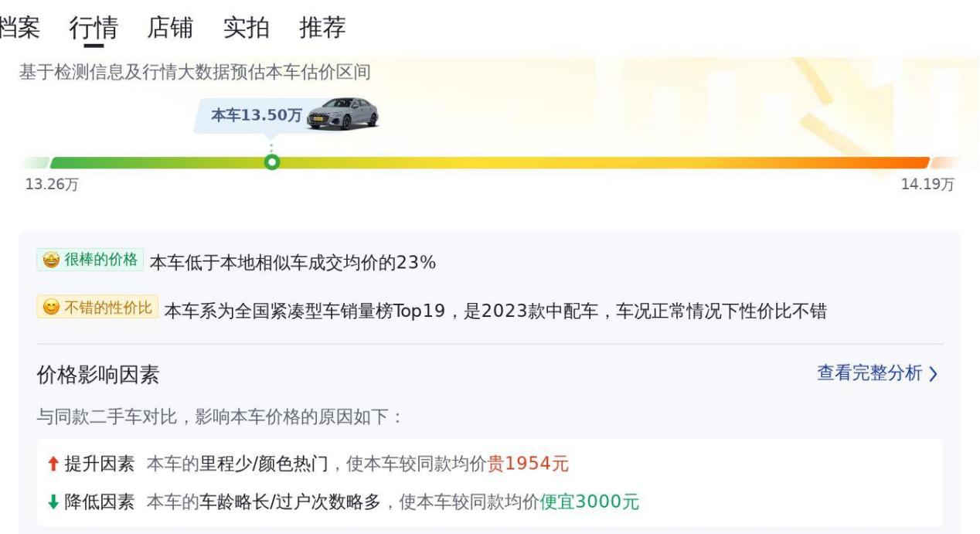This screenshot has width=980, height=534.
Task: Click the red up arrow 提升因素 icon
Action: (53, 464)
